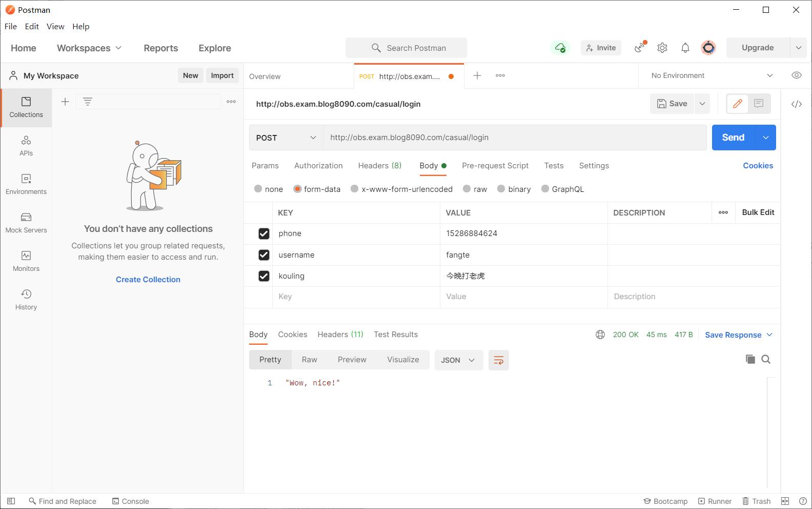Open the settings gear icon
Image resolution: width=812 pixels, height=509 pixels.
click(662, 48)
